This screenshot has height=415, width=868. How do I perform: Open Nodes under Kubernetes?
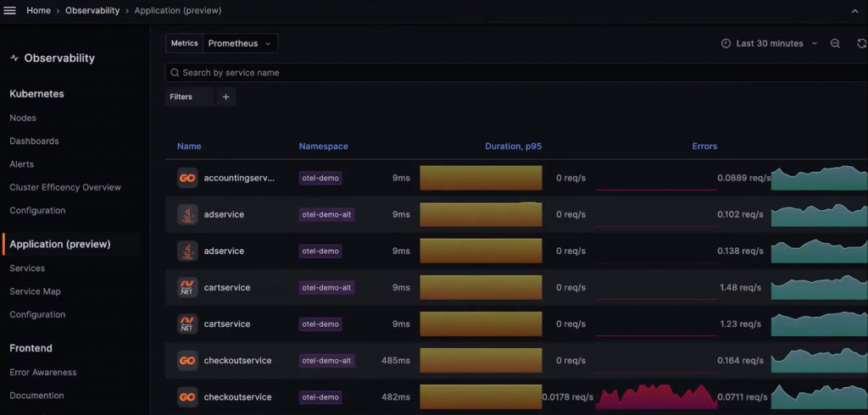(23, 118)
